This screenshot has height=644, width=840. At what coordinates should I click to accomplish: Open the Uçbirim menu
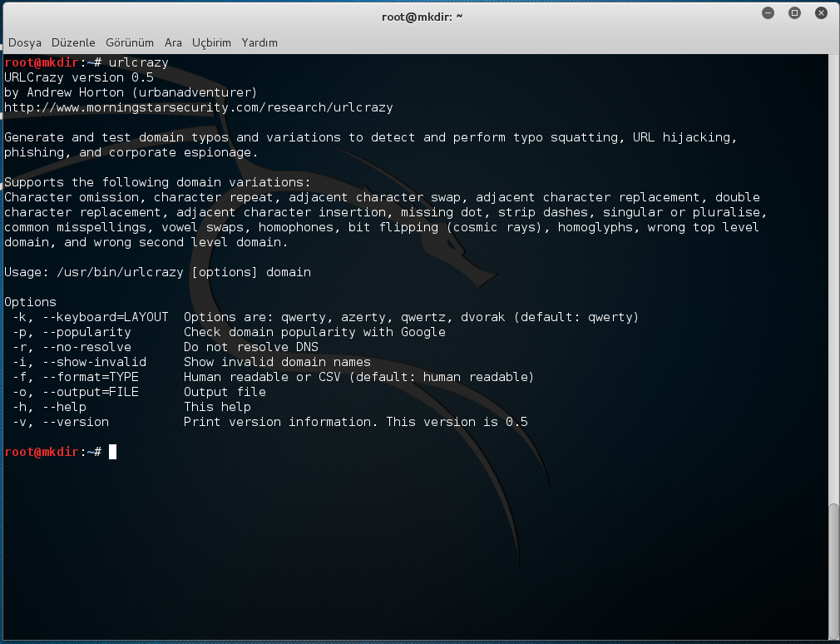(211, 42)
